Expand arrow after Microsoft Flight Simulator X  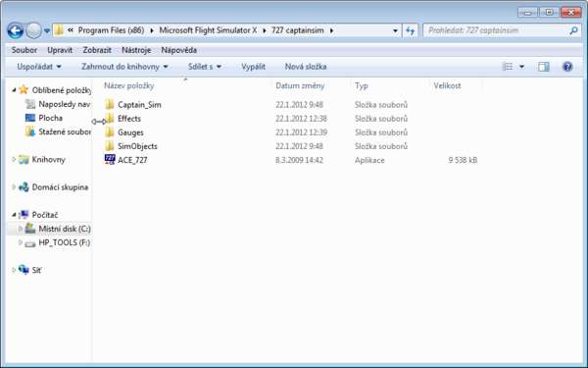tap(265, 30)
